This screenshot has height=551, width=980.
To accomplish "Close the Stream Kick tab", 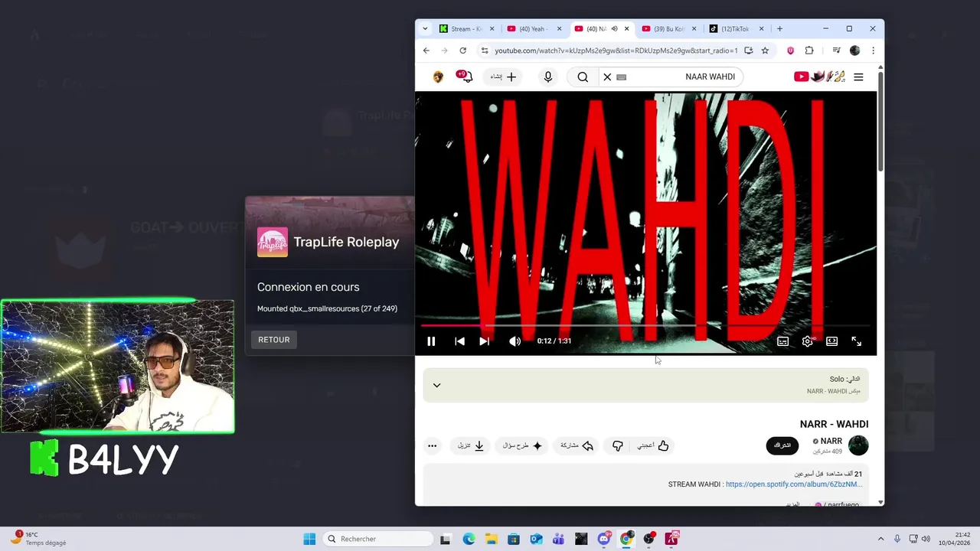I will point(492,29).
